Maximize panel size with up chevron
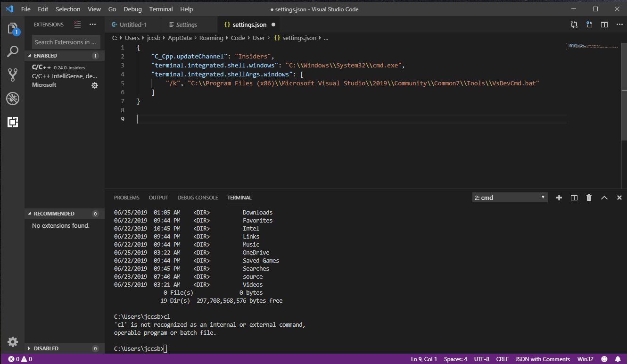Viewport: 627px width, 364px height. point(604,198)
